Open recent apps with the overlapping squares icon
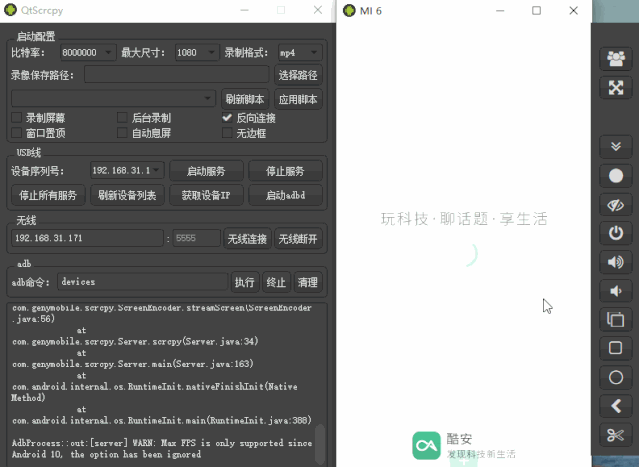 616,319
